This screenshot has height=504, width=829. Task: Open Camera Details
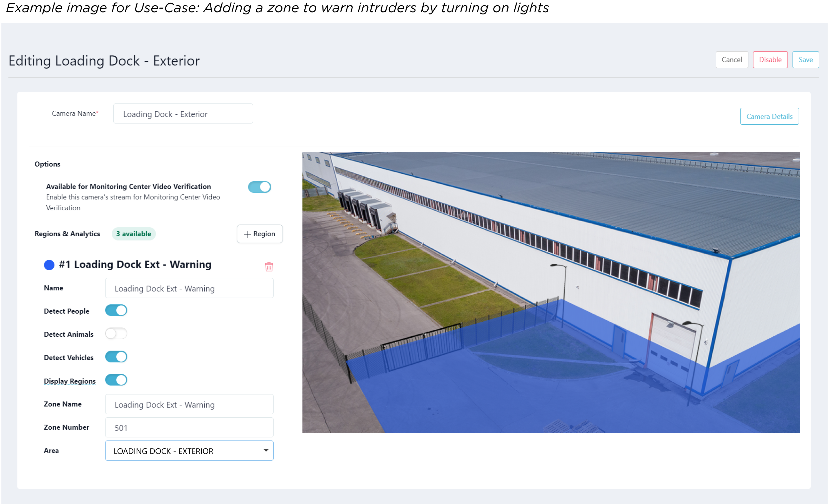(x=770, y=116)
